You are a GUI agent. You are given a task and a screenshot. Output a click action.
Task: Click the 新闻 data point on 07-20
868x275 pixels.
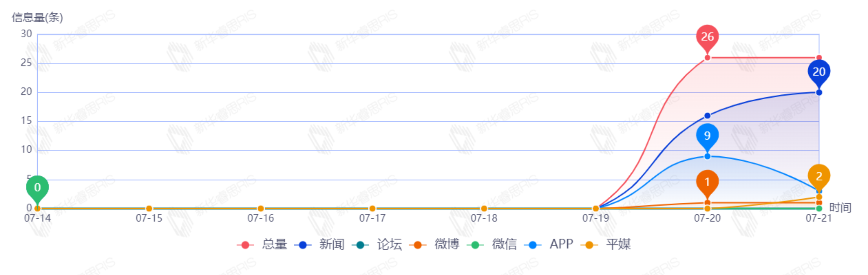(707, 116)
